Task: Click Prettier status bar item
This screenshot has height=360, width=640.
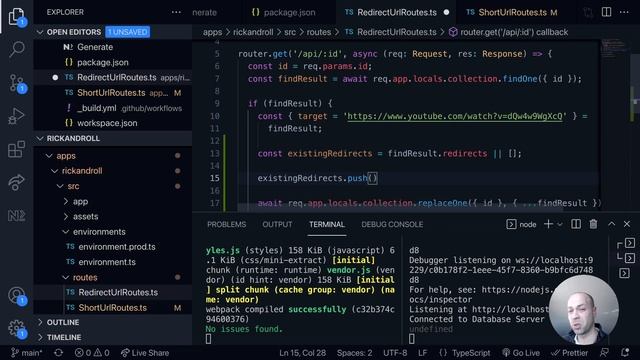Action: click(x=569, y=353)
